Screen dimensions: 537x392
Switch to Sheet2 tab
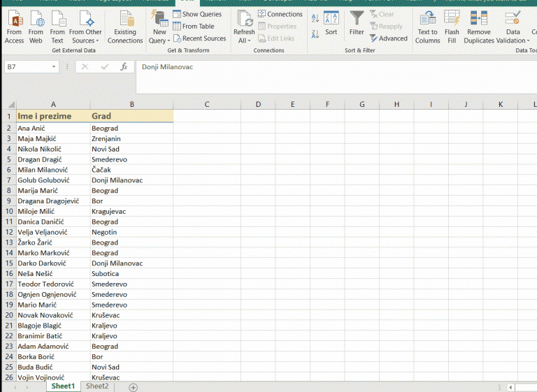(x=97, y=386)
